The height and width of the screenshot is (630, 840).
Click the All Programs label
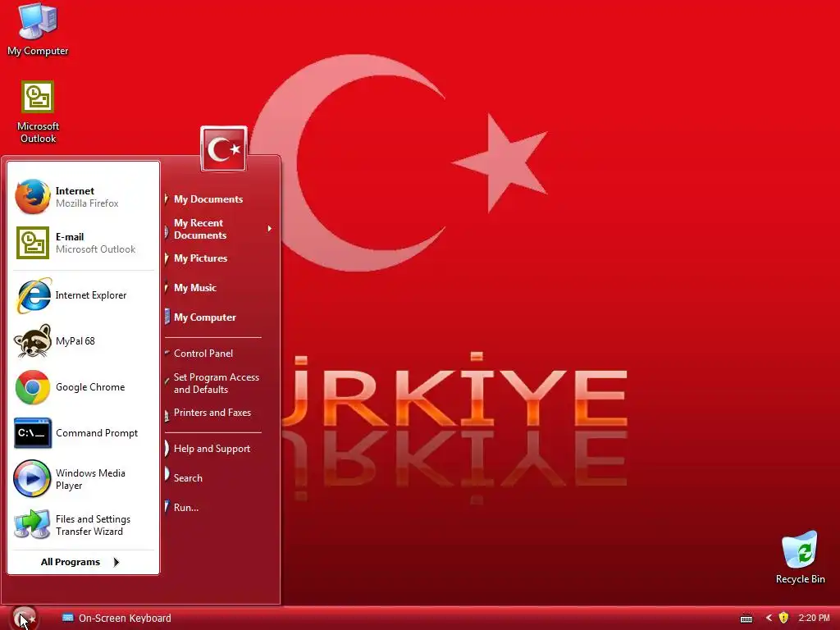71,562
